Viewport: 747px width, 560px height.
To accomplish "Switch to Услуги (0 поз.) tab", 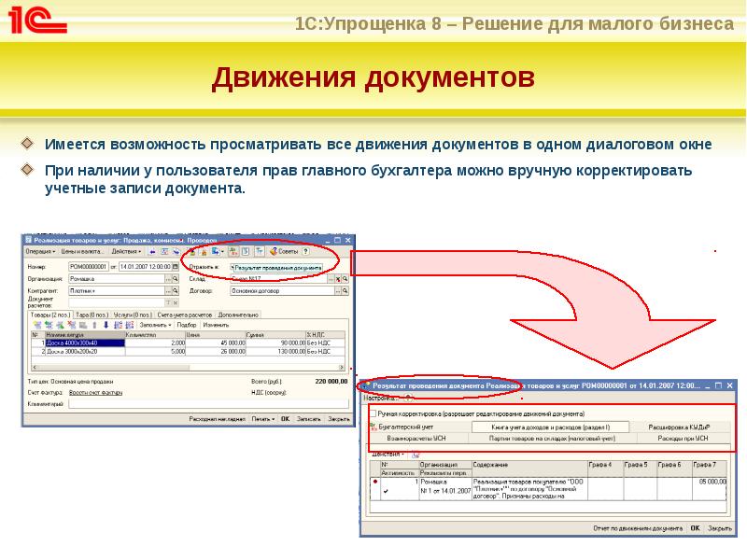I will (133, 315).
